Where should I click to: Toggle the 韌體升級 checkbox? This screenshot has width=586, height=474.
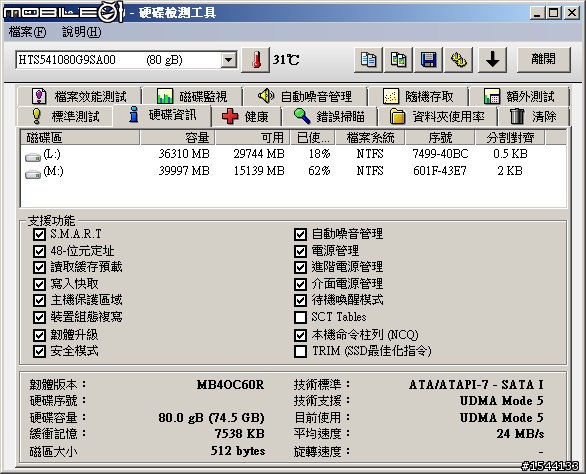click(39, 335)
